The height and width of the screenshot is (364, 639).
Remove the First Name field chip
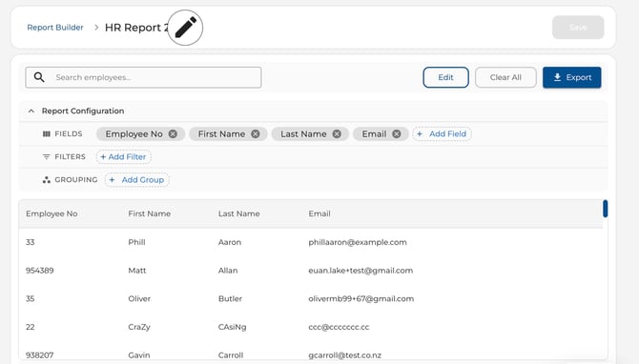255,134
